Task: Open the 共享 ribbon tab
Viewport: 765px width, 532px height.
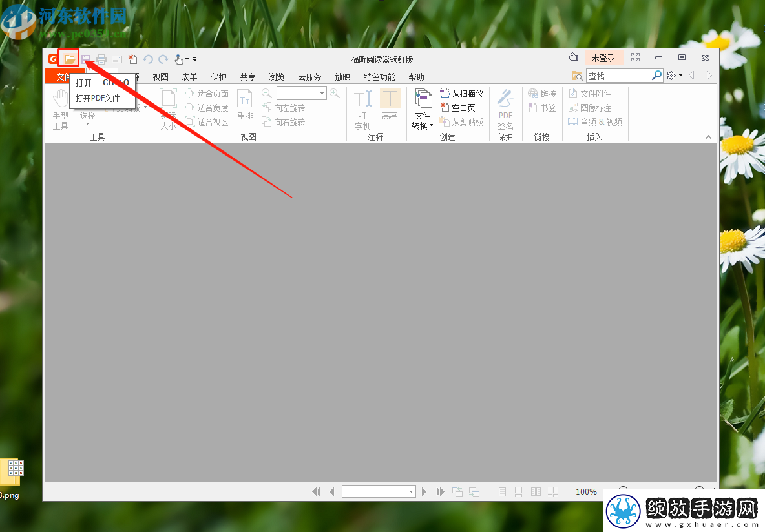Action: tap(248, 77)
